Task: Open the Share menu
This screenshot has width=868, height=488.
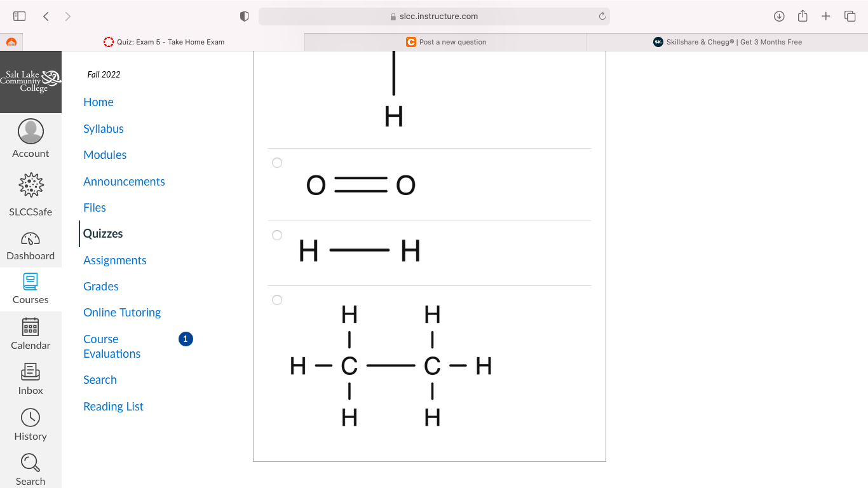Action: point(802,16)
